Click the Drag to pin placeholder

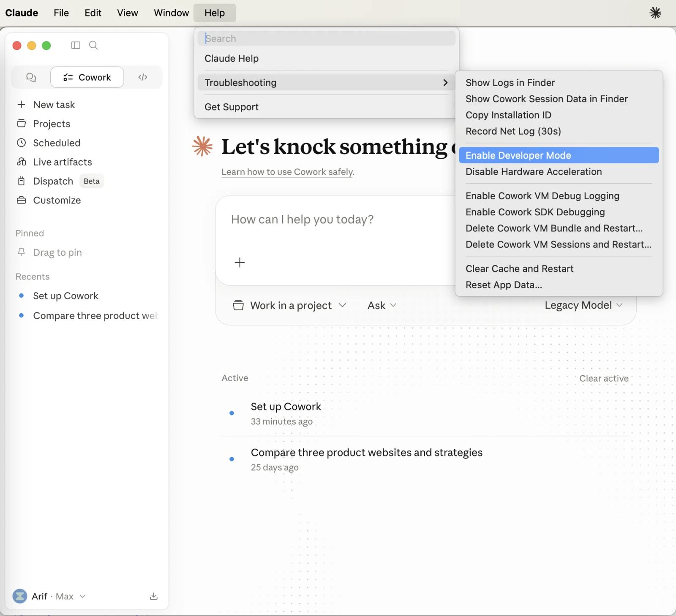pyautogui.click(x=57, y=252)
